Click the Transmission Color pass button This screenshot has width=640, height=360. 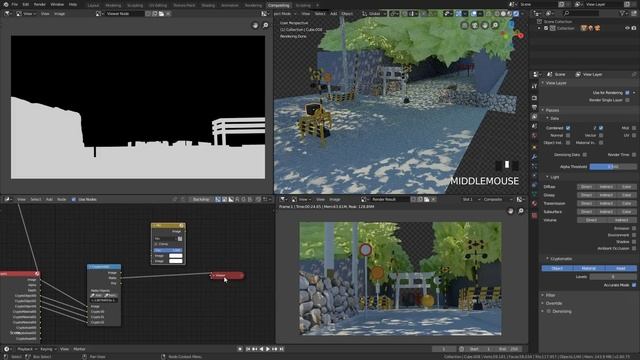coord(627,203)
